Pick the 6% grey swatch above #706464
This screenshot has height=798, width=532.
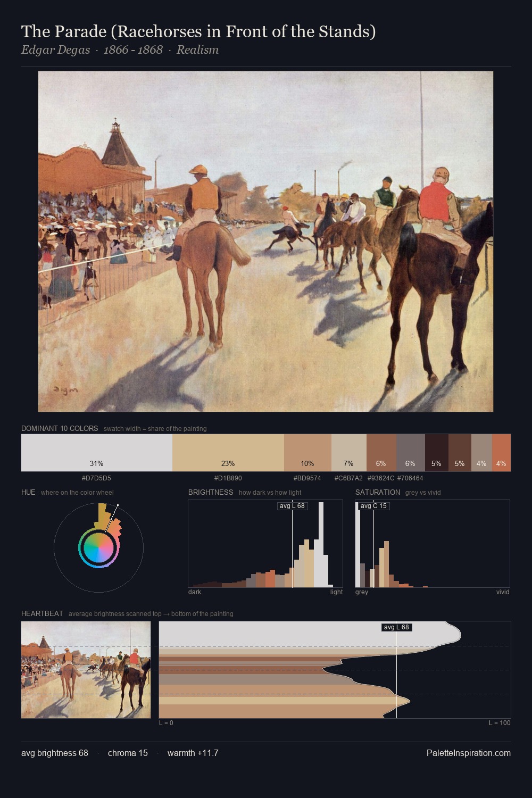[x=411, y=453]
